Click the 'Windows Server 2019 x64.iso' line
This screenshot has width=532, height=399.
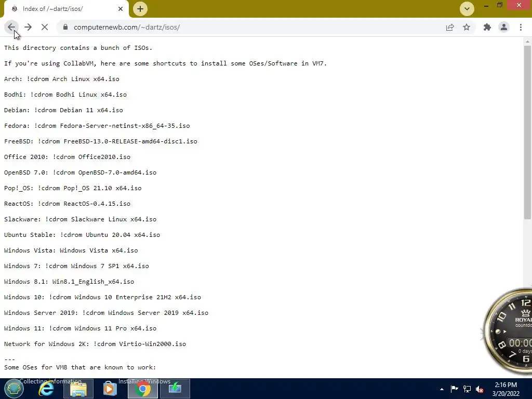point(106,313)
